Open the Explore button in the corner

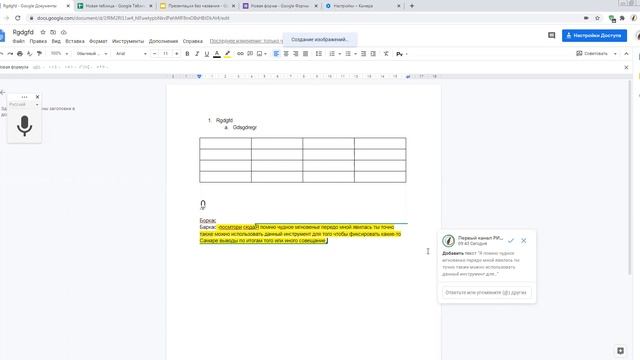tap(620, 351)
